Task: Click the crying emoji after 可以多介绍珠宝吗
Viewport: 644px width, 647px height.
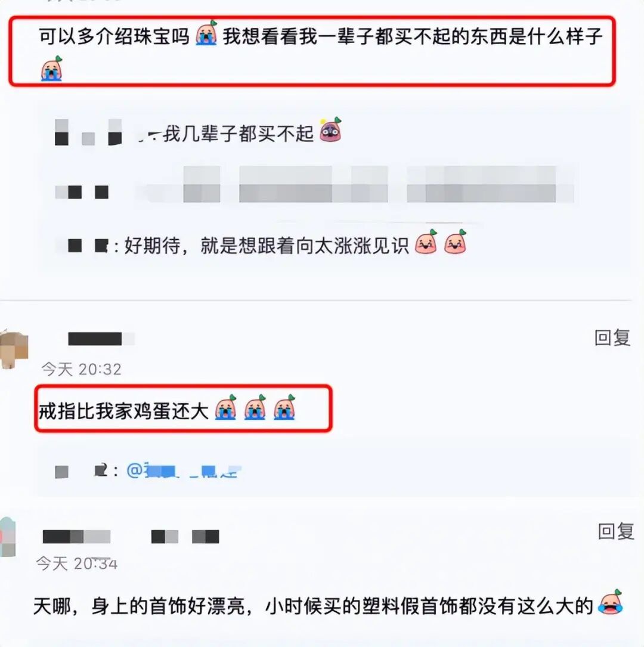Action: point(206,33)
